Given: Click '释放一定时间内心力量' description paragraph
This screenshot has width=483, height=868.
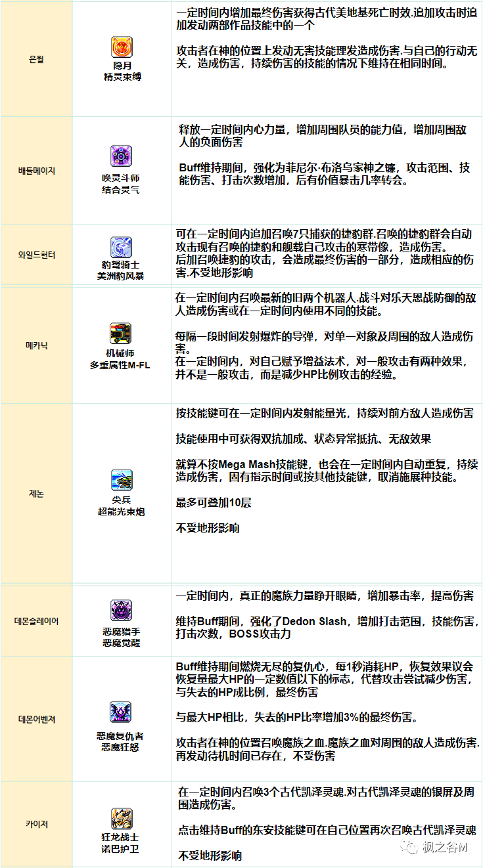Looking at the screenshot, I should tap(323, 136).
